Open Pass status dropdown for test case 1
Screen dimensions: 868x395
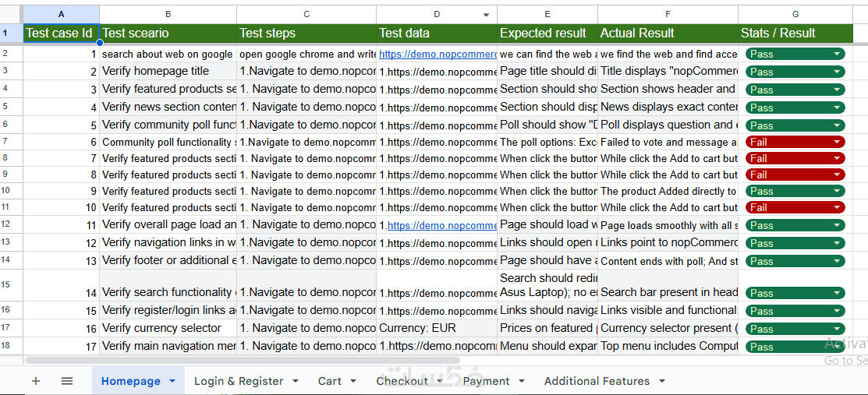coord(837,54)
